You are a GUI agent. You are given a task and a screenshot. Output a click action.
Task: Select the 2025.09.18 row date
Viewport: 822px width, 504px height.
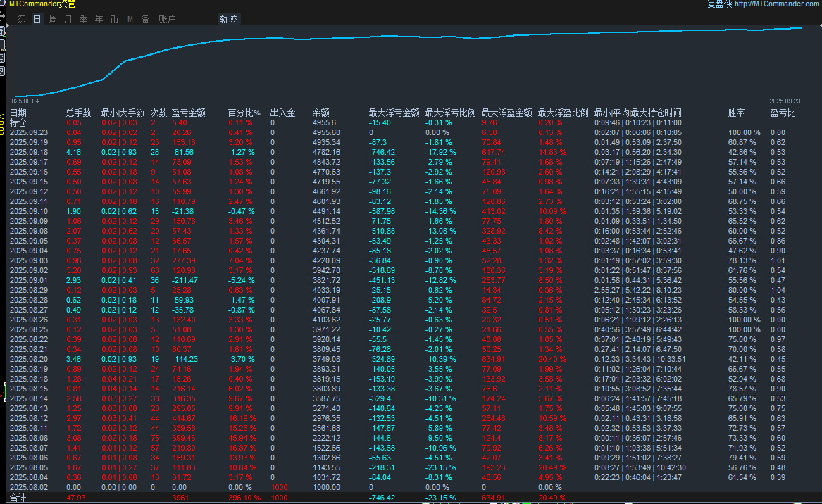[29, 152]
